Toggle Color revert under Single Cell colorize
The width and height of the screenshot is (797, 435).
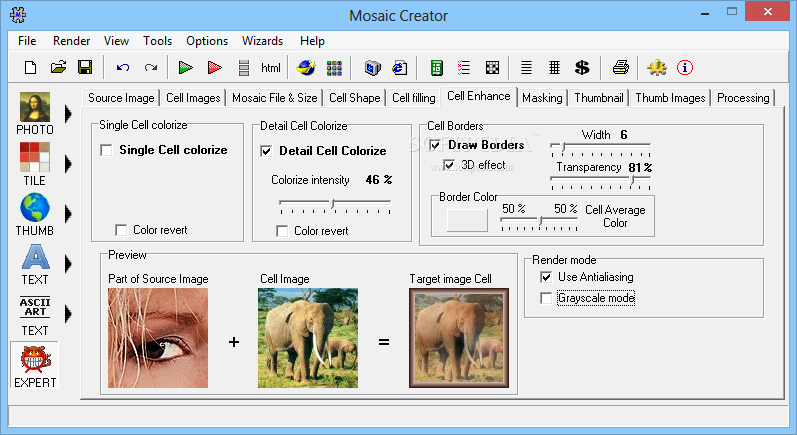pos(121,230)
